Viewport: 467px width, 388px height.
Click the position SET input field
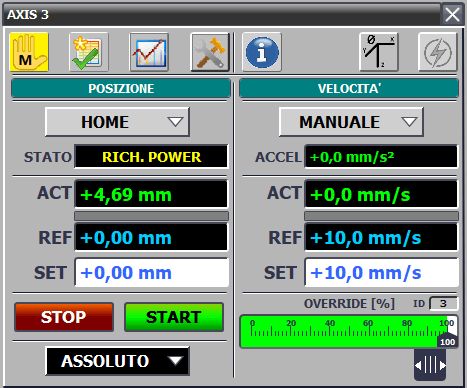click(x=152, y=273)
